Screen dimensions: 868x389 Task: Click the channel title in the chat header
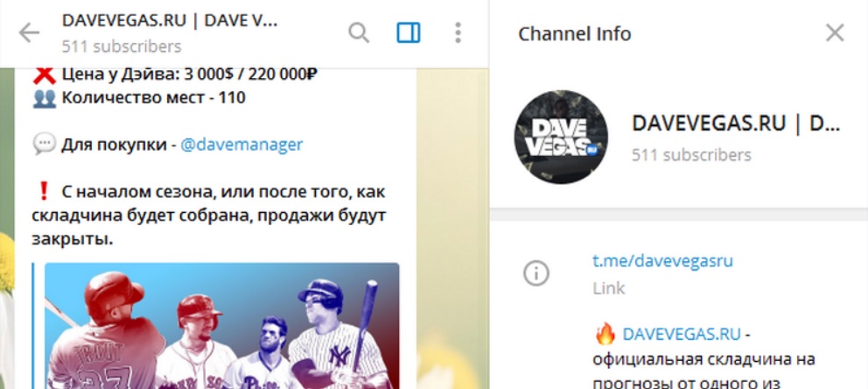click(x=170, y=20)
